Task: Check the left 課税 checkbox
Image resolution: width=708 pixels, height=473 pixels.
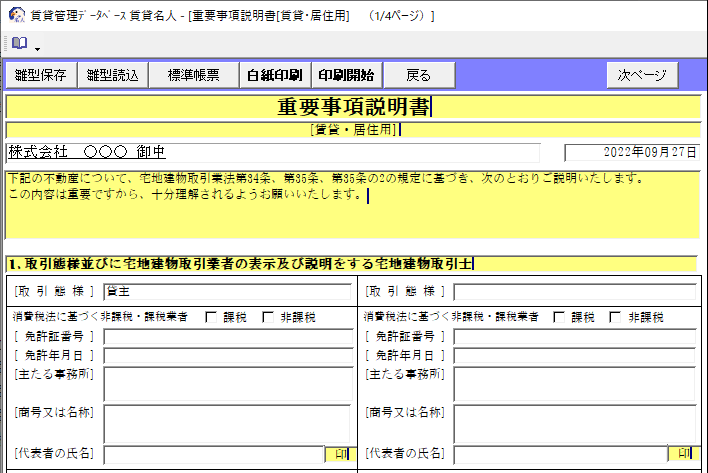Action: pos(211,317)
